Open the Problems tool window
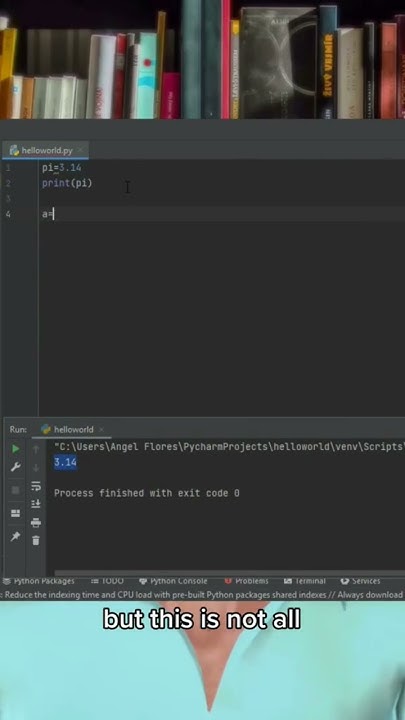The height and width of the screenshot is (720, 405). [x=247, y=581]
